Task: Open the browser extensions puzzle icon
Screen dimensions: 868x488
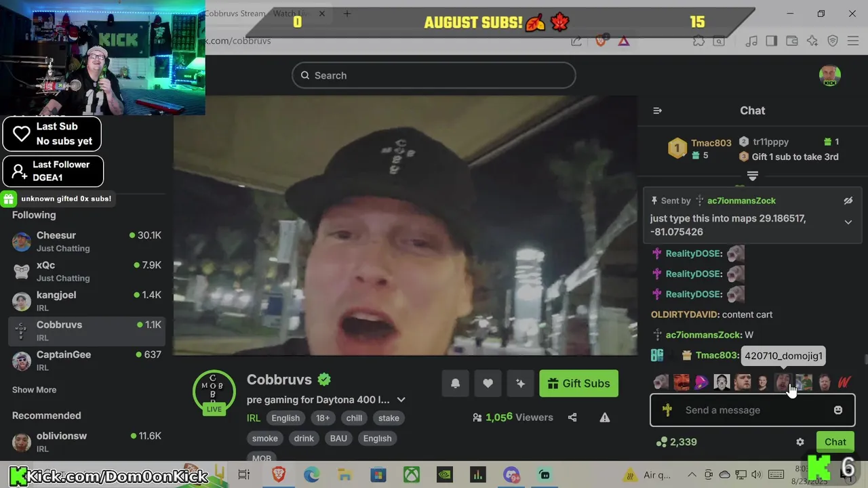Action: (x=698, y=41)
